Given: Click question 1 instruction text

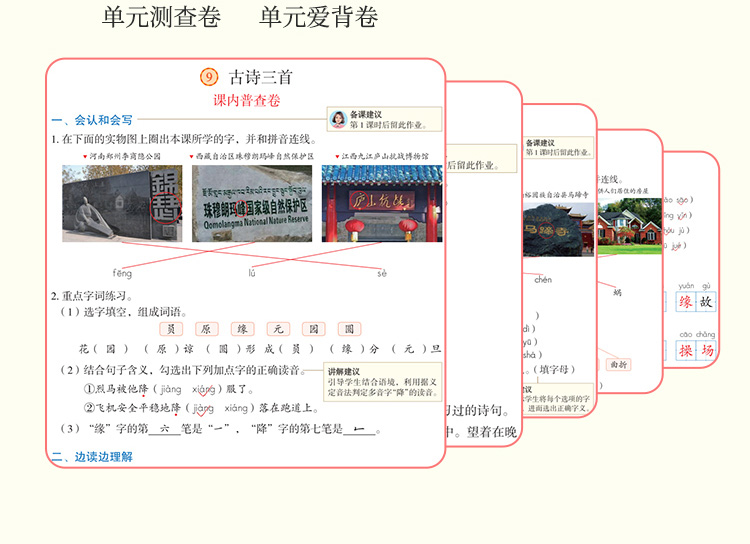Looking at the screenshot, I should click(185, 139).
